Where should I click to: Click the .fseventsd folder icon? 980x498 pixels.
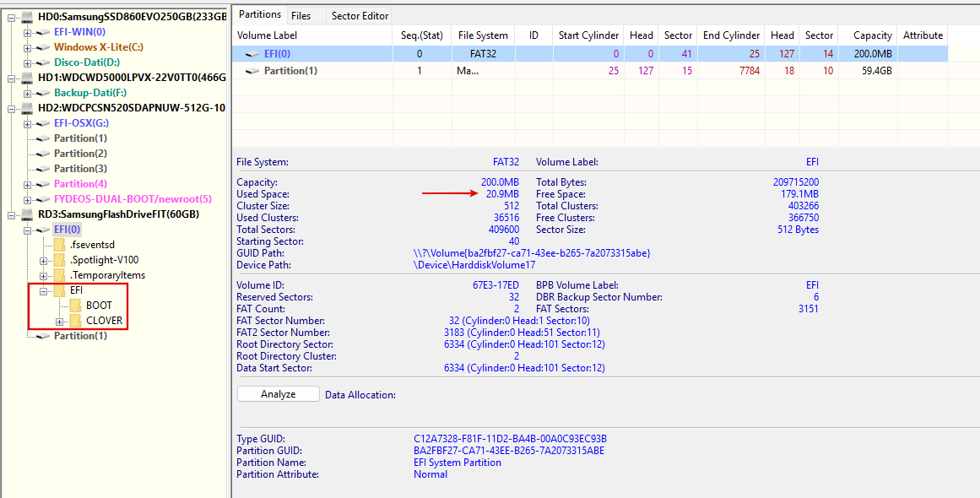pyautogui.click(x=59, y=245)
